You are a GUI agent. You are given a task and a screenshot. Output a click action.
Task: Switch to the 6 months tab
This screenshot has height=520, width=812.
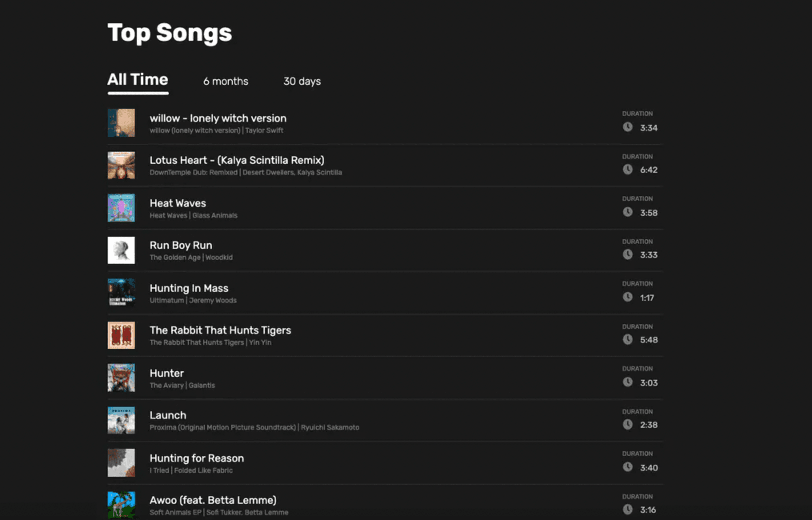pyautogui.click(x=226, y=81)
